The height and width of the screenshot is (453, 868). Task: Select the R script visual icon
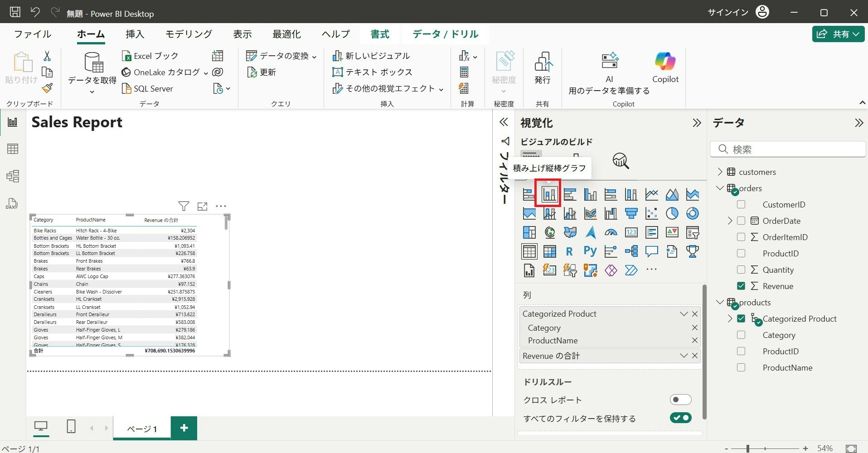(570, 251)
